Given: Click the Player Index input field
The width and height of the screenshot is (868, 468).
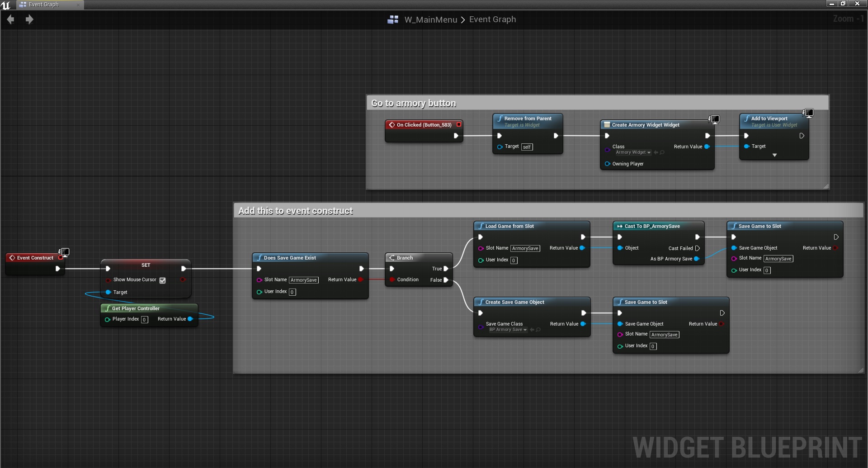Looking at the screenshot, I should pyautogui.click(x=144, y=320).
